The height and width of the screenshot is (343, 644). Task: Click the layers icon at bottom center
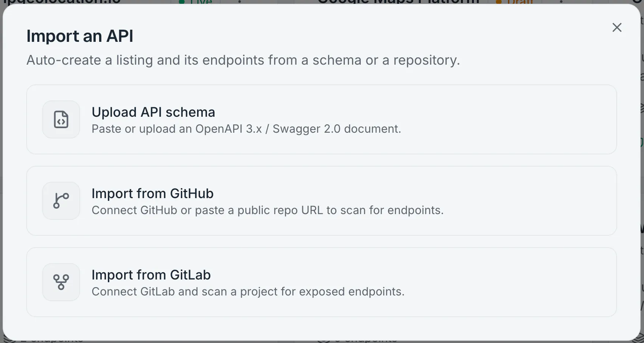tap(324, 340)
